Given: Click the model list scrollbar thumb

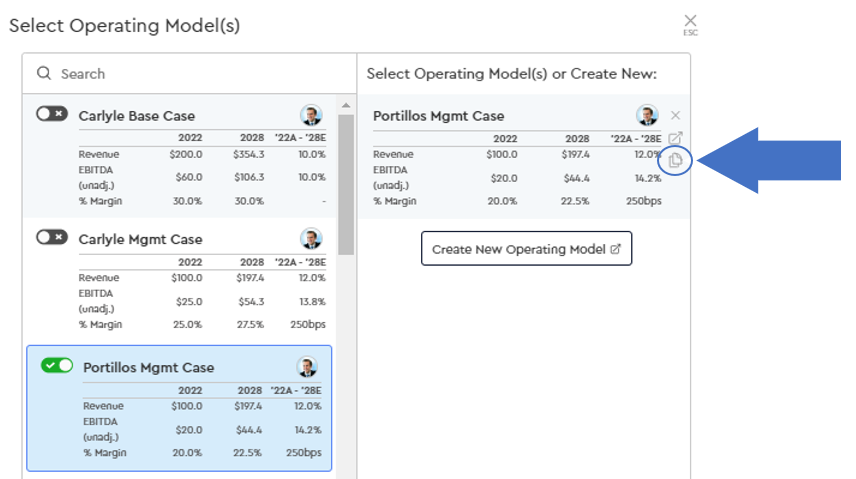Looking at the screenshot, I should click(x=346, y=185).
